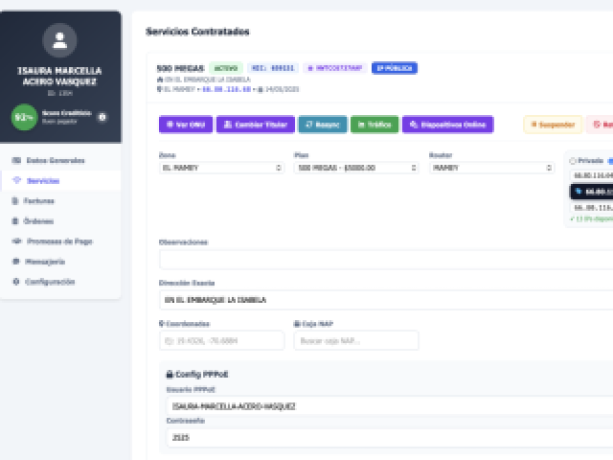Open Servicios section in sidebar
The width and height of the screenshot is (613, 460).
[x=61, y=181]
